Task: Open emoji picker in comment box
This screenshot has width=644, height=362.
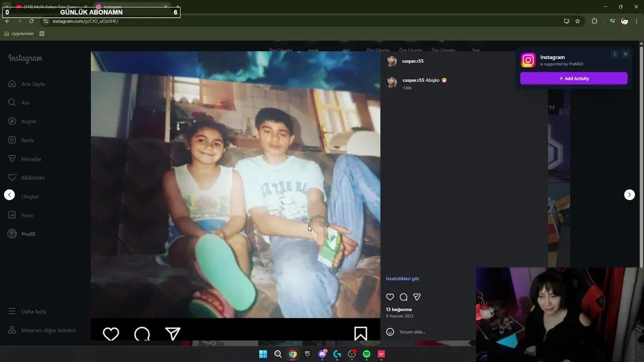Action: tap(390, 332)
